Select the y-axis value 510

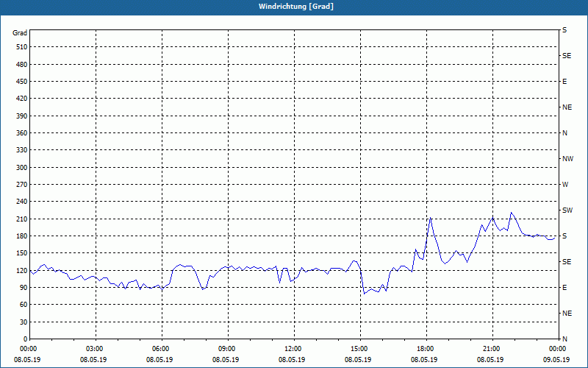(22, 47)
